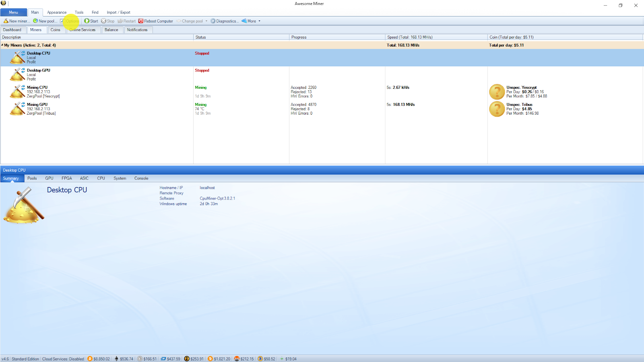Click the Reboot Computer icon
The width and height of the screenshot is (644, 362).
point(140,21)
